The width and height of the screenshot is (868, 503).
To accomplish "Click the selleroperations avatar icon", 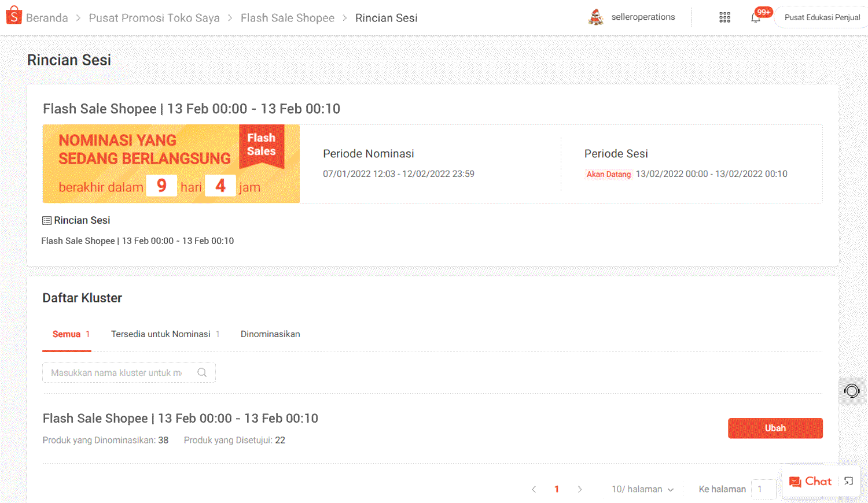I will click(x=595, y=17).
